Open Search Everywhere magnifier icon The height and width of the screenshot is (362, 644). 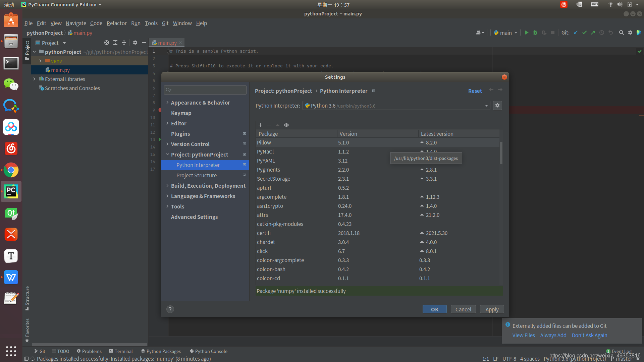point(622,33)
